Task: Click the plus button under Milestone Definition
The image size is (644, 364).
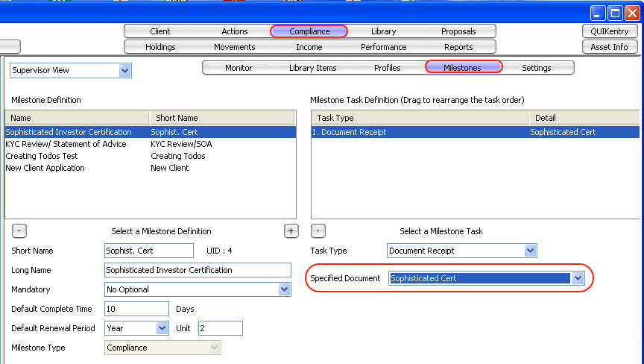Action: [x=291, y=231]
